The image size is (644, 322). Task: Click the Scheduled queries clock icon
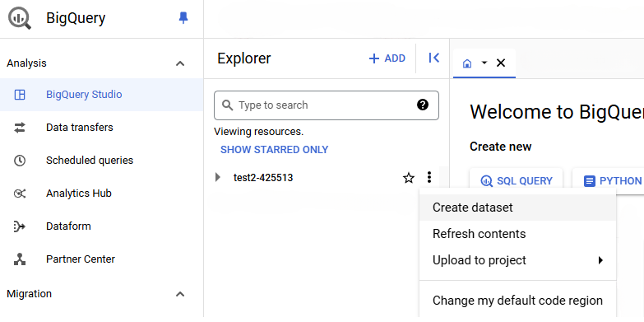20,161
